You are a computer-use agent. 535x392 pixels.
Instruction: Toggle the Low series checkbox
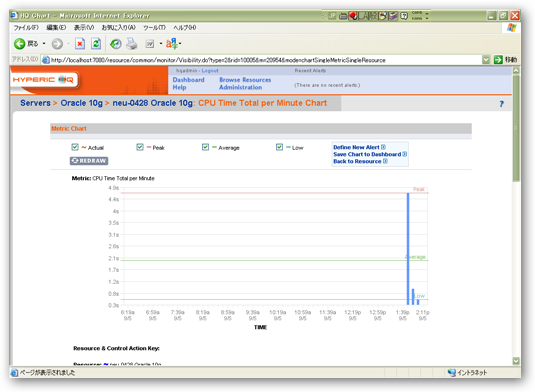point(279,147)
